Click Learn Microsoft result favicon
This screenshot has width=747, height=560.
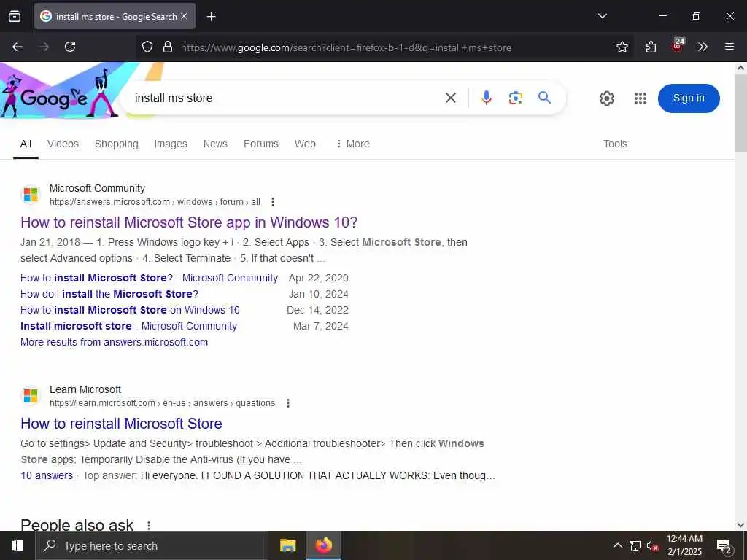point(31,396)
